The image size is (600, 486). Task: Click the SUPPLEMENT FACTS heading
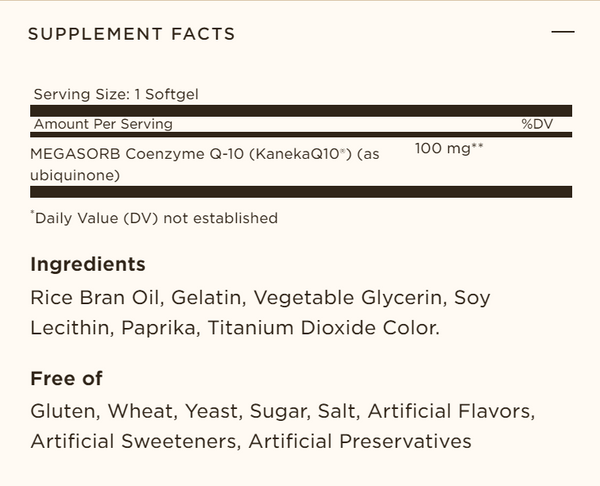point(131,34)
